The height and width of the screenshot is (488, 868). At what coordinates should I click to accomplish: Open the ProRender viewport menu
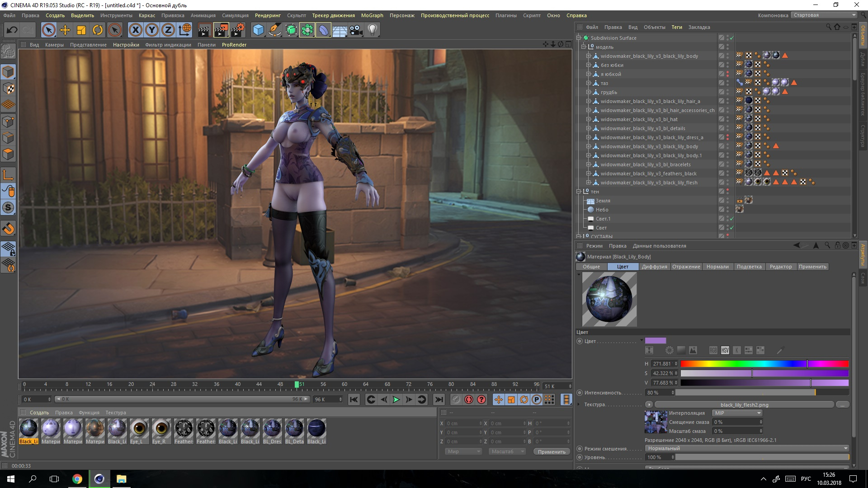234,45
